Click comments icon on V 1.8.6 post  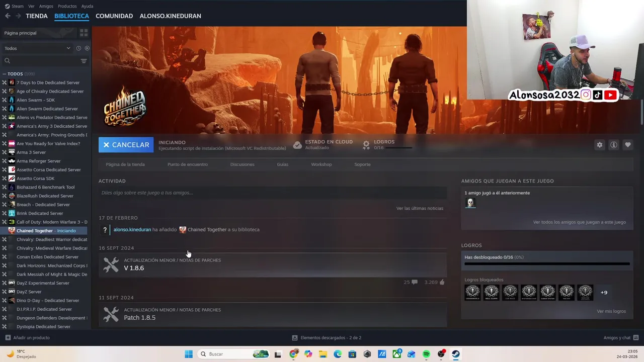414,282
